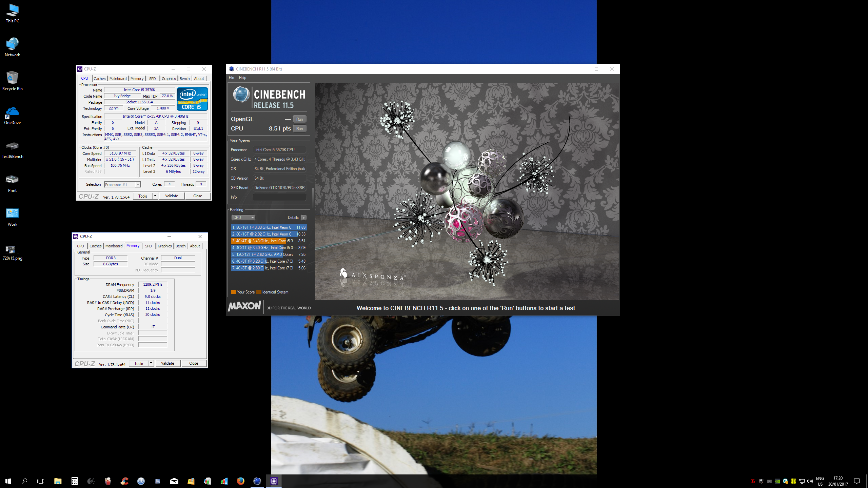Switch to CPU-Z taskbar icon
This screenshot has width=868, height=488.
274,481
